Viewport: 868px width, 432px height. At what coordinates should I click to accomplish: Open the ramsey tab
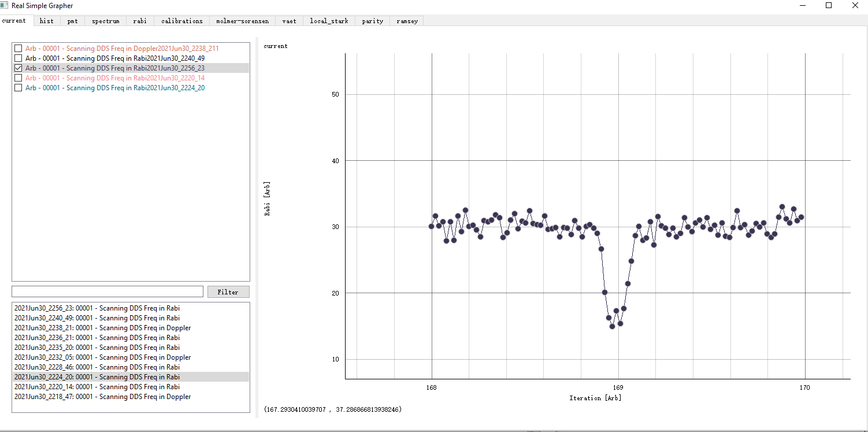(407, 21)
